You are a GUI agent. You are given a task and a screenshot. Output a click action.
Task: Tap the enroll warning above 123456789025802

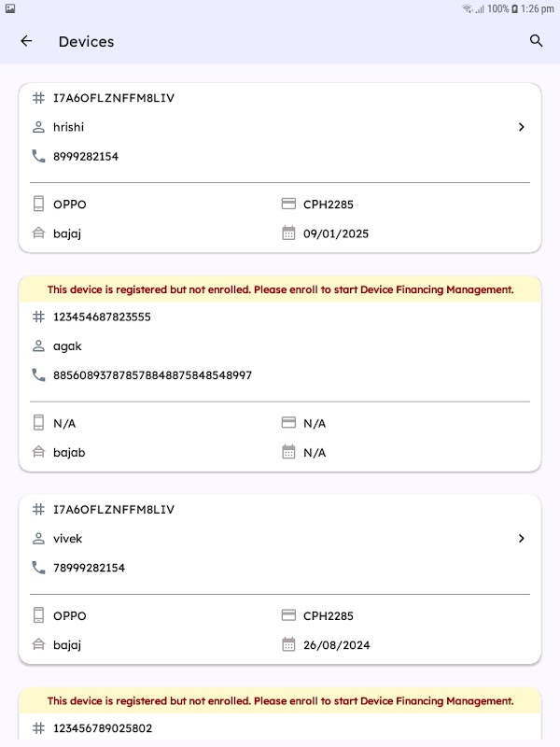(x=280, y=700)
